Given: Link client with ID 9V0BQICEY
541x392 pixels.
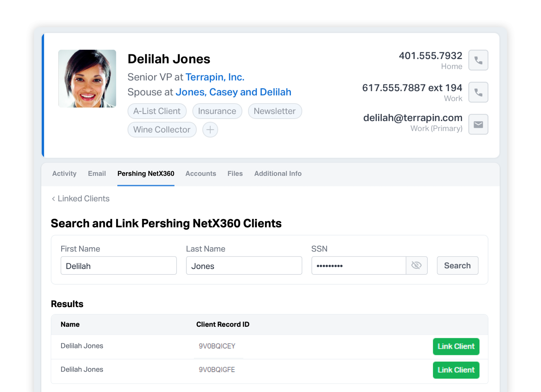Looking at the screenshot, I should pyautogui.click(x=456, y=346).
